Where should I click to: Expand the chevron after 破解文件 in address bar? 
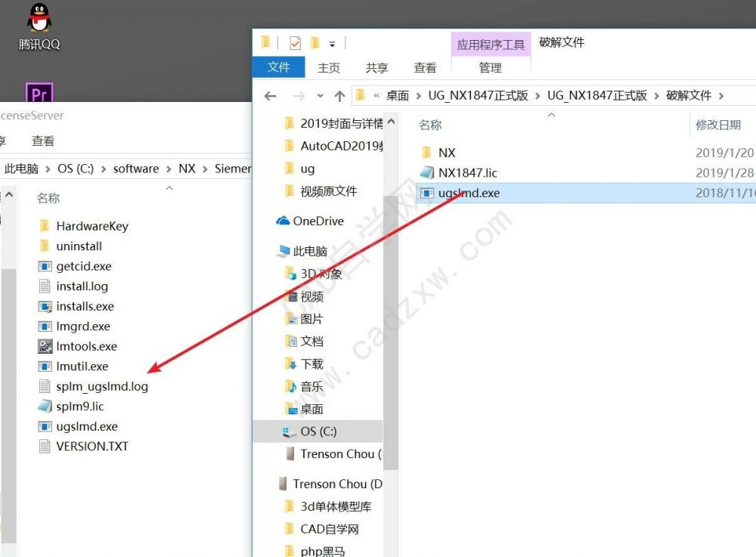click(721, 96)
